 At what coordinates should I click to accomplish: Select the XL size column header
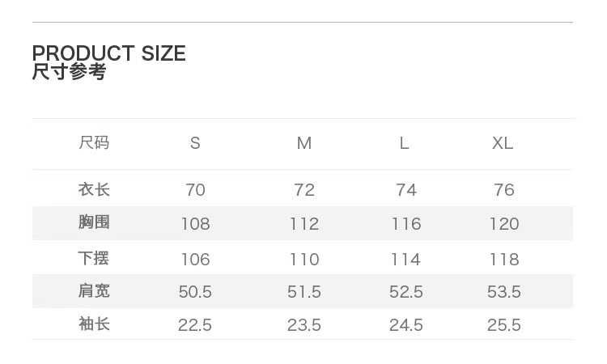pos(503,143)
